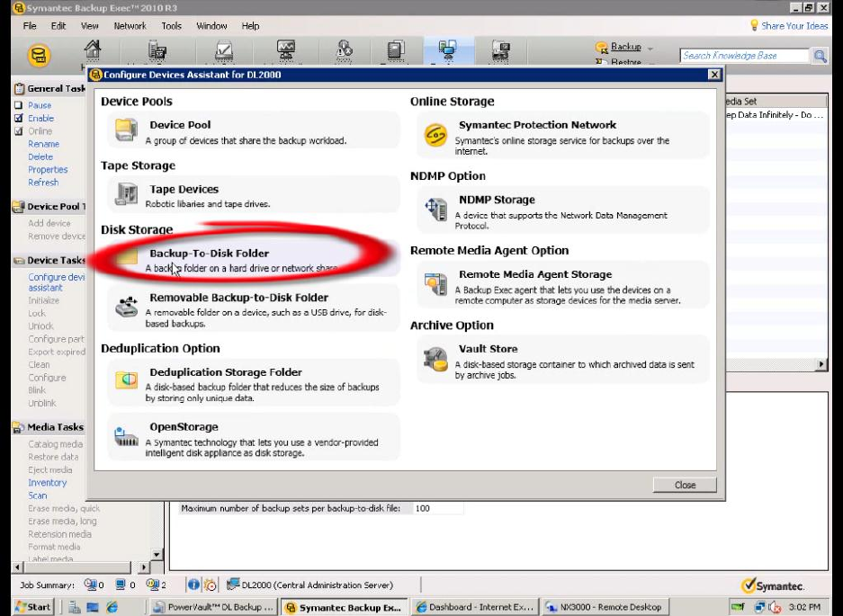
Task: Choose Remote Media Agent Storage option
Action: 563,285
